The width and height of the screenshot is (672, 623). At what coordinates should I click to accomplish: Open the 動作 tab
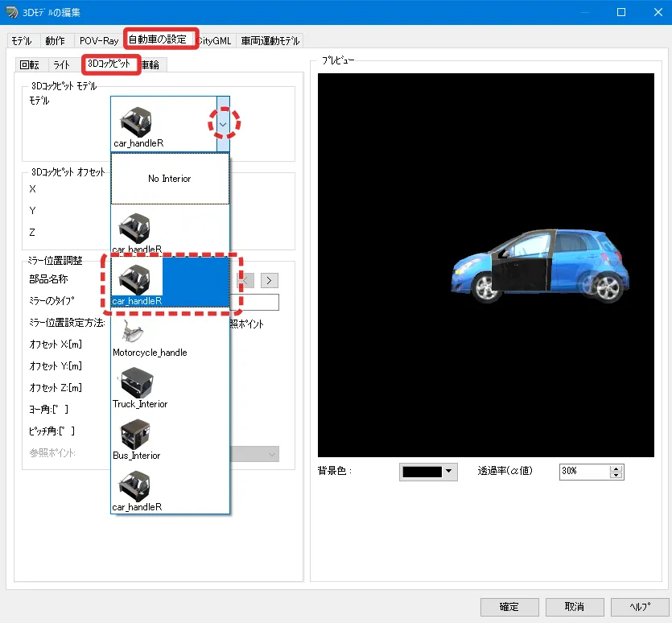tap(56, 40)
